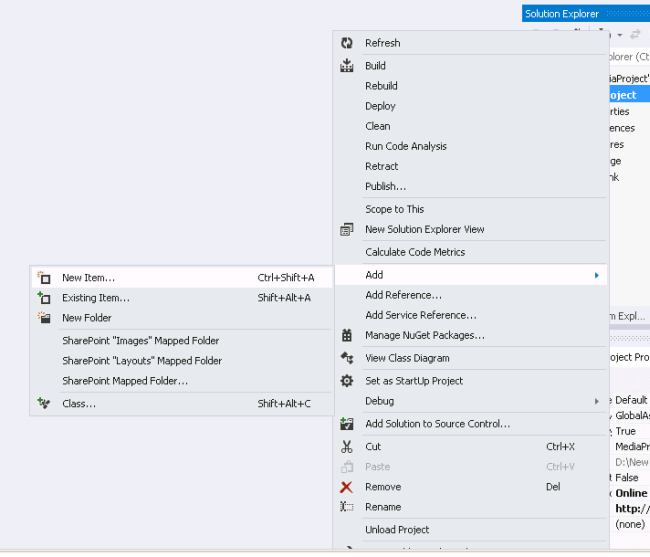Viewport: 650px width, 557px height.
Task: Click the Manage NuGet Packages icon
Action: [x=347, y=335]
